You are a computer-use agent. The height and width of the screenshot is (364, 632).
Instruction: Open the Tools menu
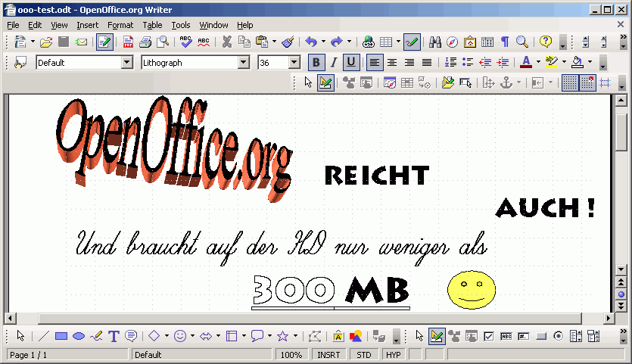(181, 25)
